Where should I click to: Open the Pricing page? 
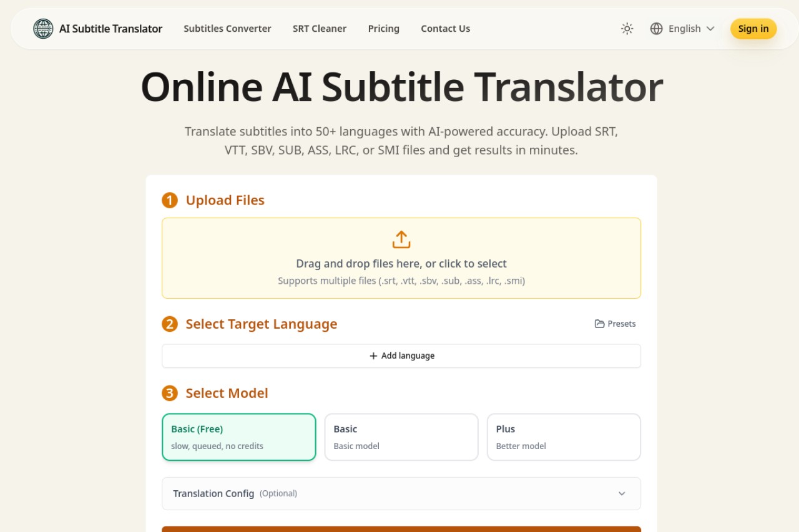[x=384, y=29]
